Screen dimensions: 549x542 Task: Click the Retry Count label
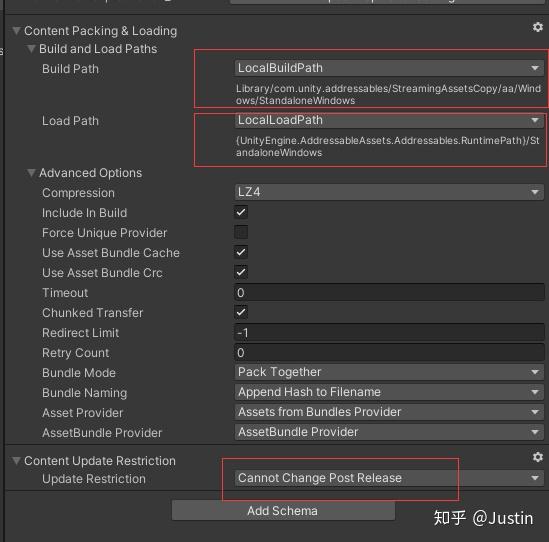click(x=76, y=353)
